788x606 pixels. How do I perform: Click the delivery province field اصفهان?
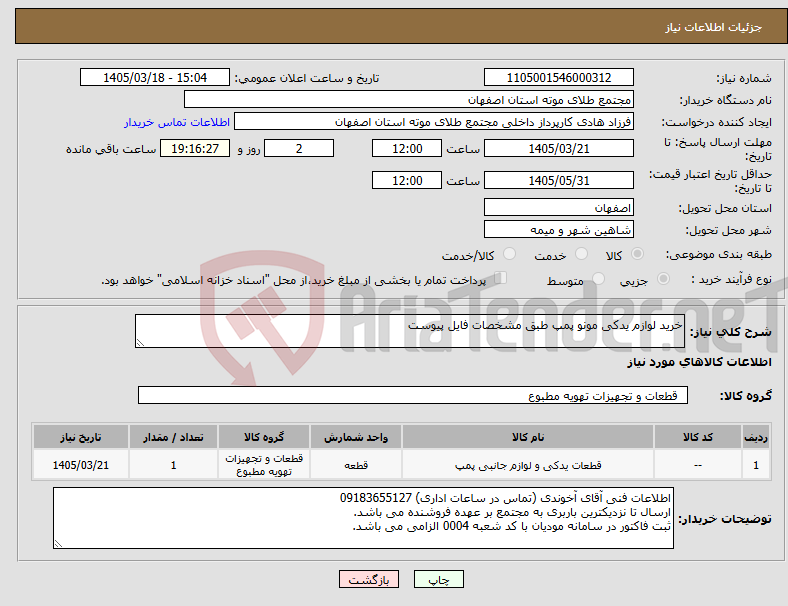pos(558,207)
